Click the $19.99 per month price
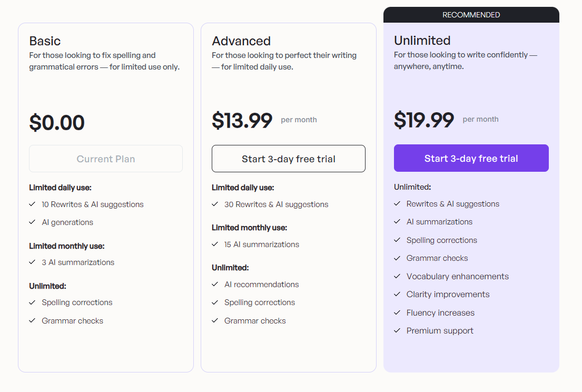The image size is (582, 392). pos(446,120)
